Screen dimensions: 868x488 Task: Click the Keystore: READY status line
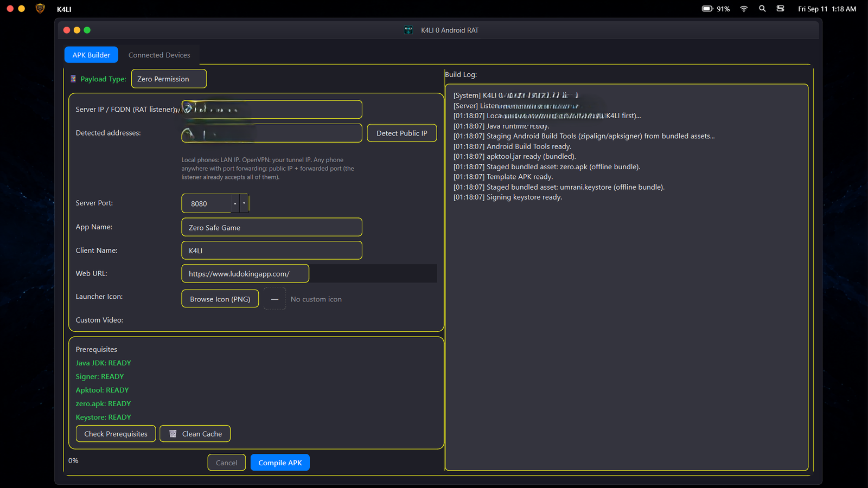click(103, 417)
